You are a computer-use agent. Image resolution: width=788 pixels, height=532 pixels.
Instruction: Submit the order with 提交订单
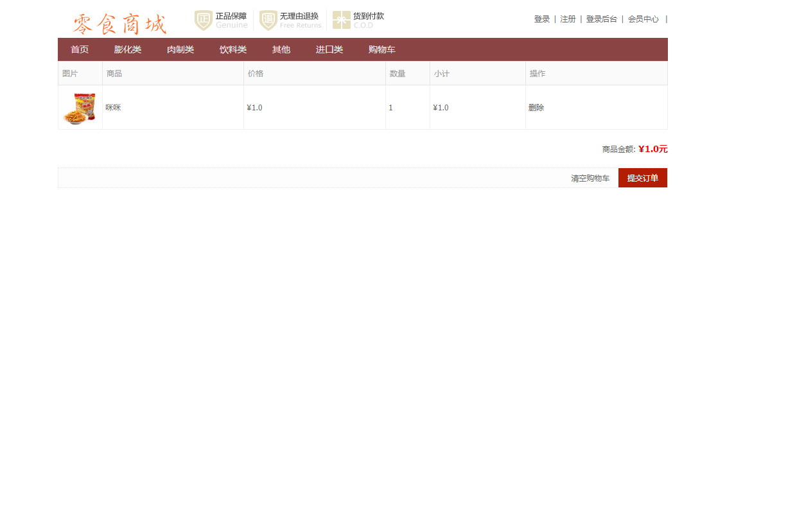click(643, 178)
